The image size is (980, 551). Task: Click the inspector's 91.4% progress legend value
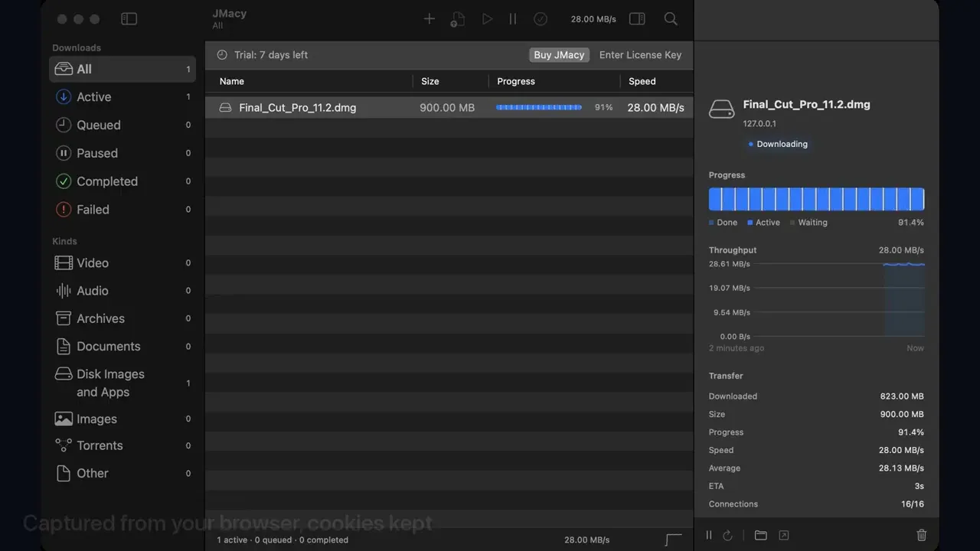point(911,223)
